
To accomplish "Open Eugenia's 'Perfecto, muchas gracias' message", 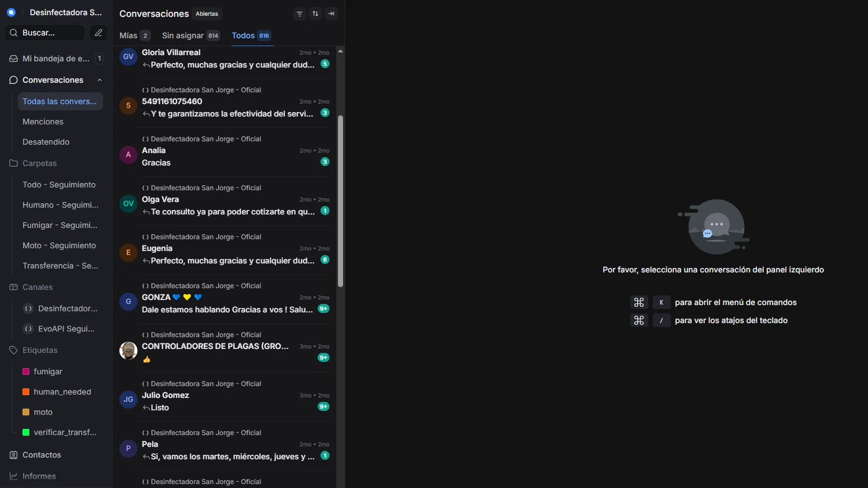I will (224, 250).
